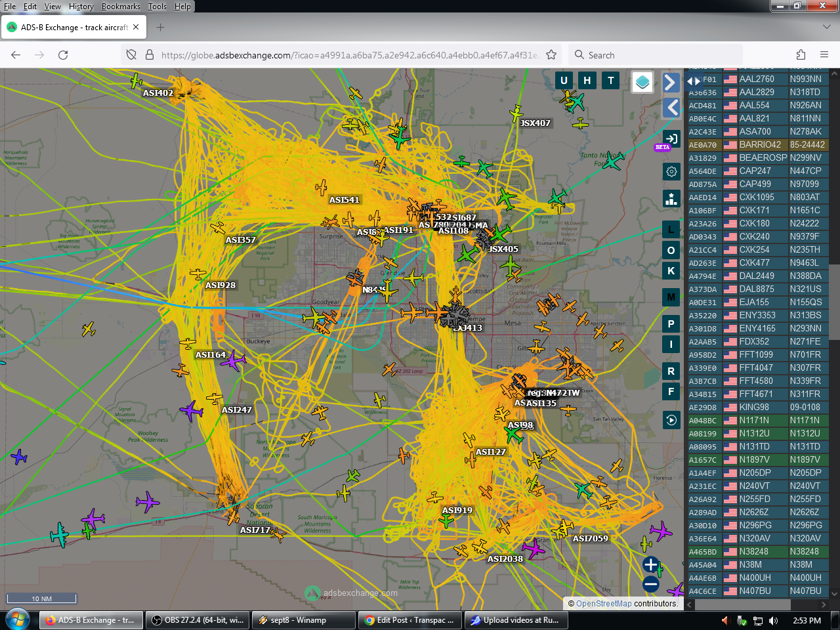Open the Edit menu
The image size is (840, 630).
pyautogui.click(x=30, y=7)
